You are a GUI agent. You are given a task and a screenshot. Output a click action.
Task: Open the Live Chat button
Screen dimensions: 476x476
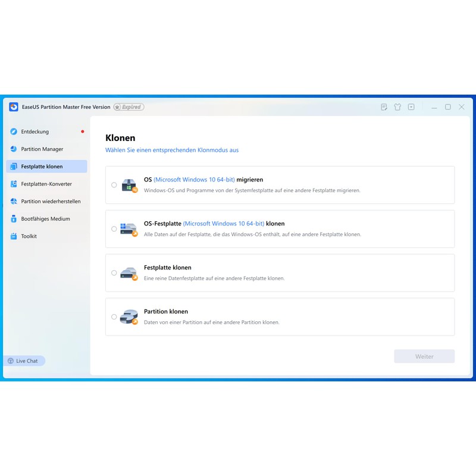click(24, 361)
